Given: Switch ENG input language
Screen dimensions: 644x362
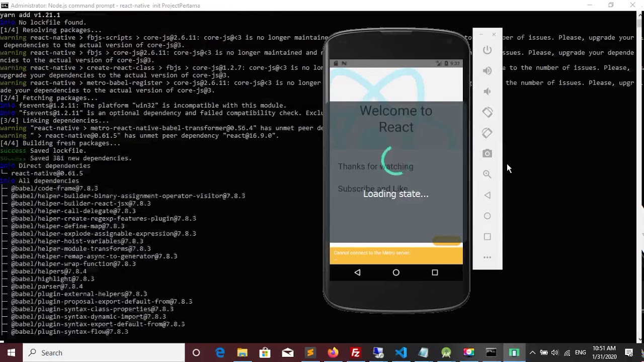Looking at the screenshot, I should [x=580, y=352].
